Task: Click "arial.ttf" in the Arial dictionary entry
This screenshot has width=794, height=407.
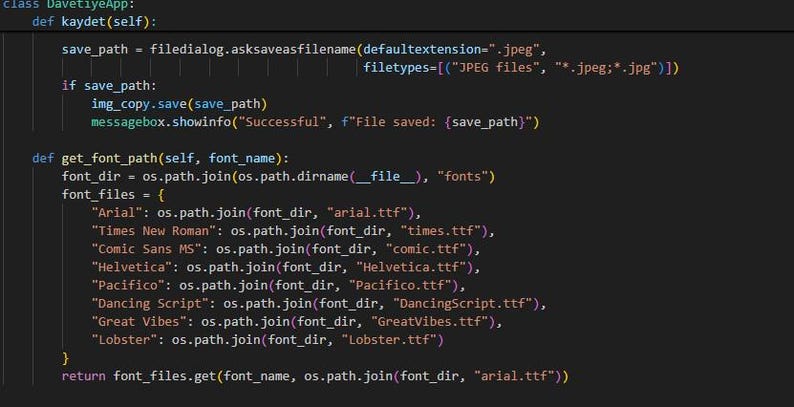Action: coord(367,213)
